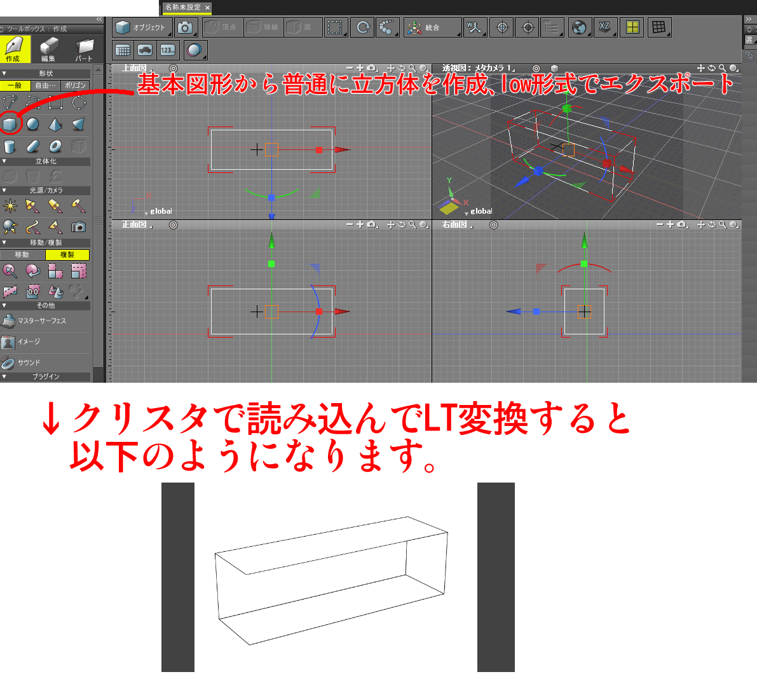The image size is (757, 700).
Task: Click minus icon in 右面図 viewport header
Action: tap(660, 224)
